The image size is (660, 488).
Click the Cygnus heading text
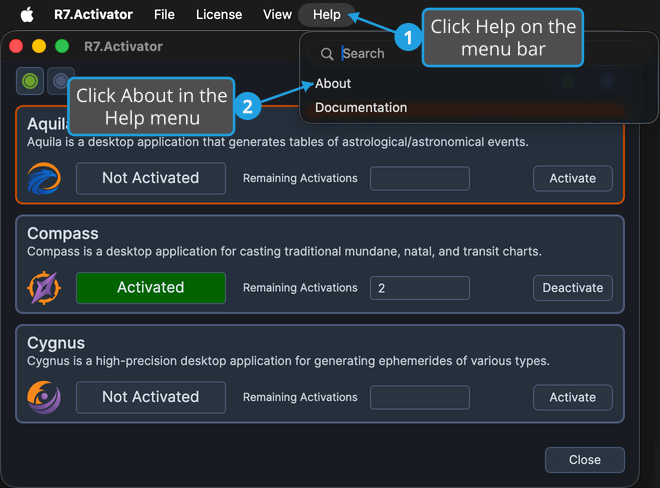pyautogui.click(x=56, y=343)
